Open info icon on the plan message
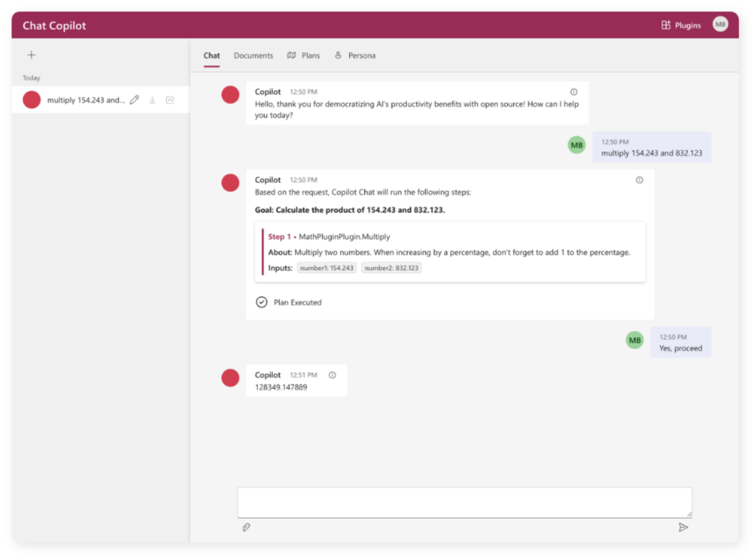The height and width of the screenshot is (560, 756). click(639, 180)
